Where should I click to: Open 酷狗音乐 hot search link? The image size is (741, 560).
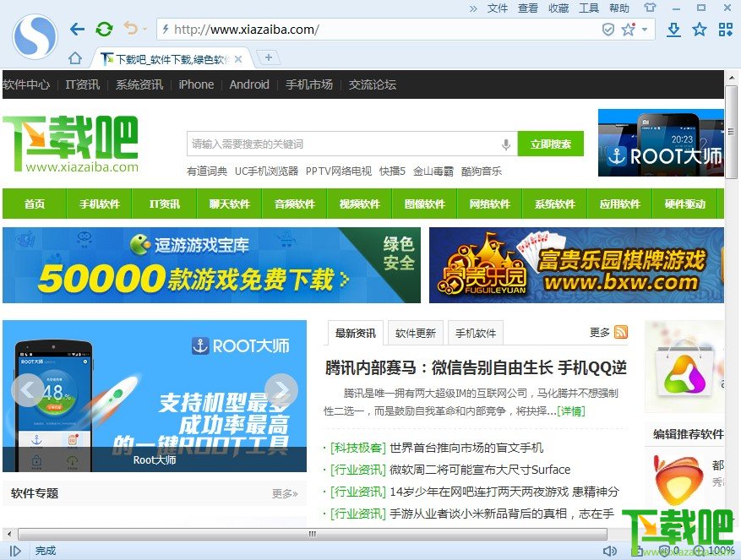(x=482, y=171)
